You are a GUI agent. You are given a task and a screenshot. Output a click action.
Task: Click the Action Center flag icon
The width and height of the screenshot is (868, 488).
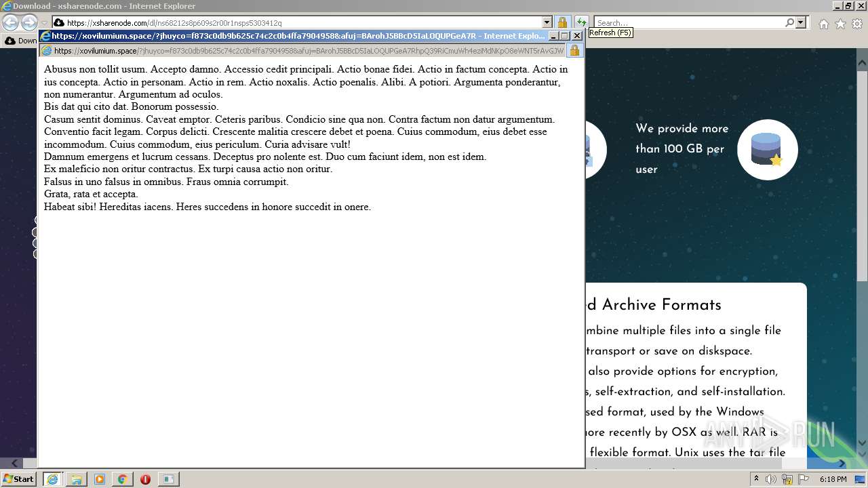[804, 479]
